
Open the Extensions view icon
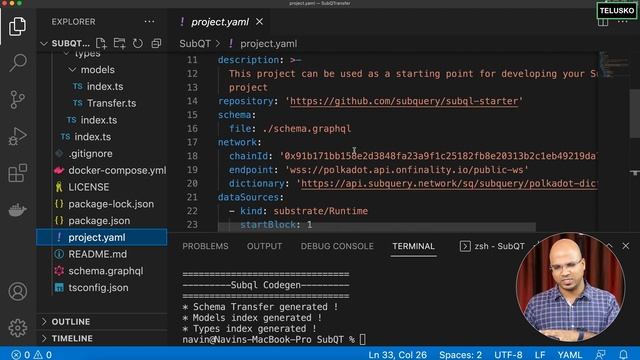18,173
